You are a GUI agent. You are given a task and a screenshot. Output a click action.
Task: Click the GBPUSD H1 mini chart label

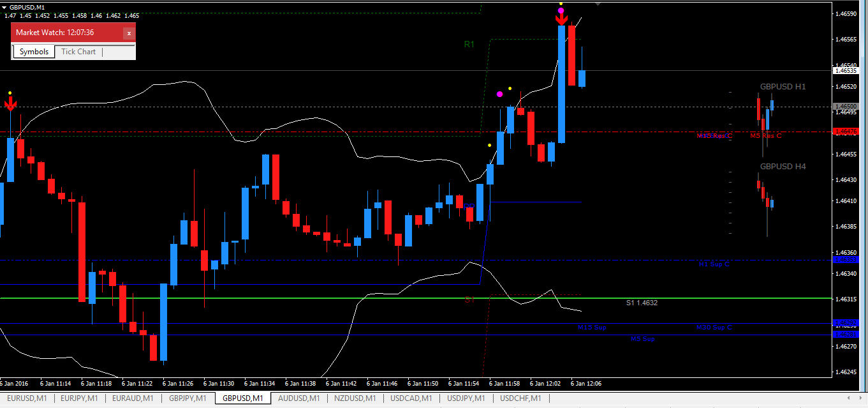(x=783, y=86)
